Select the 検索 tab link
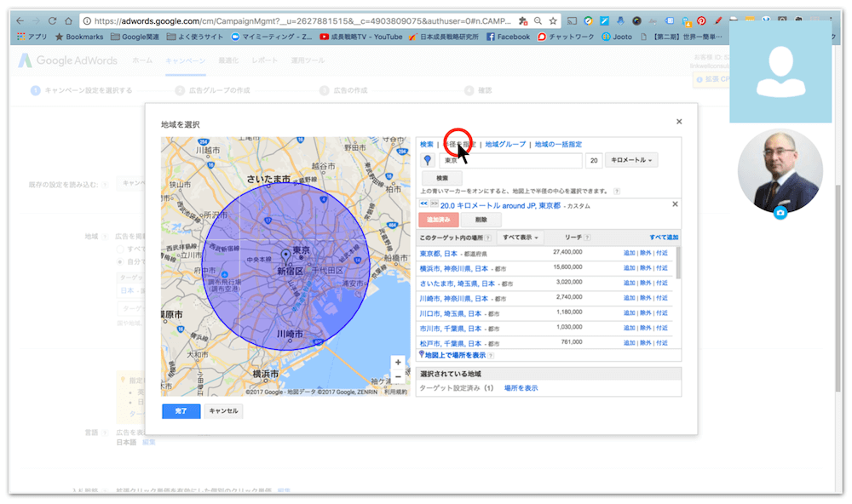Screen dimensions: 852x504 426,145
